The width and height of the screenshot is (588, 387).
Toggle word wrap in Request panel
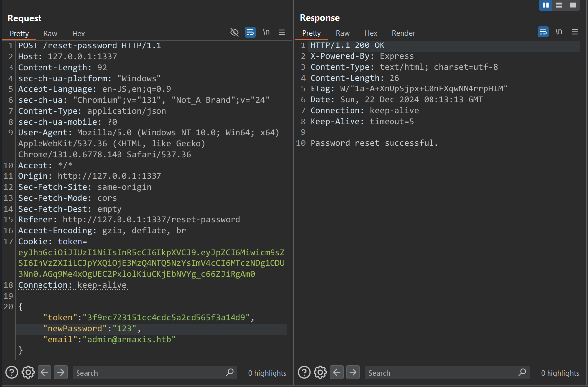250,32
